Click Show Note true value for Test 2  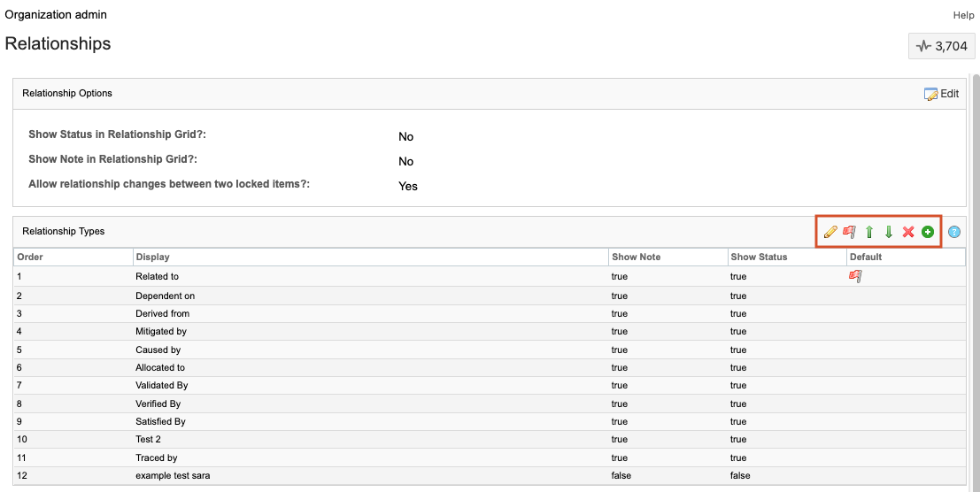click(620, 440)
